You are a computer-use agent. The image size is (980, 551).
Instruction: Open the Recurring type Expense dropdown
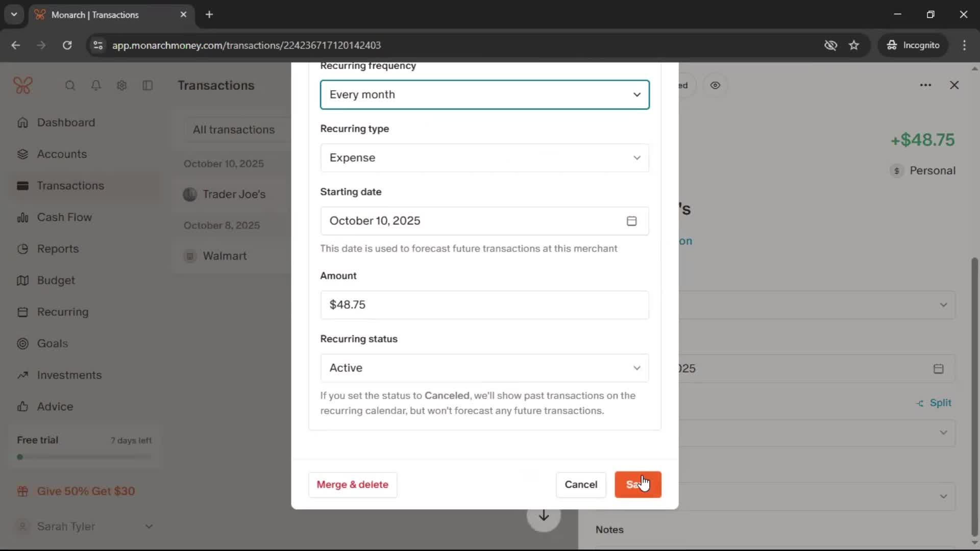[x=484, y=158]
